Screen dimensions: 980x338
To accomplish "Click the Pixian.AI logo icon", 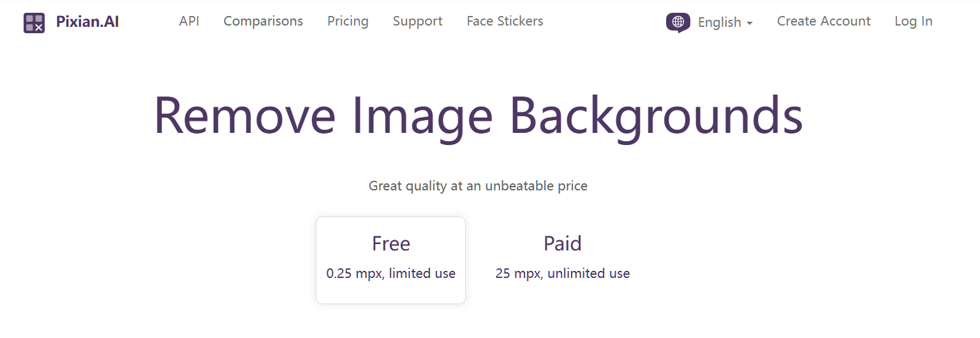I will 34,22.
